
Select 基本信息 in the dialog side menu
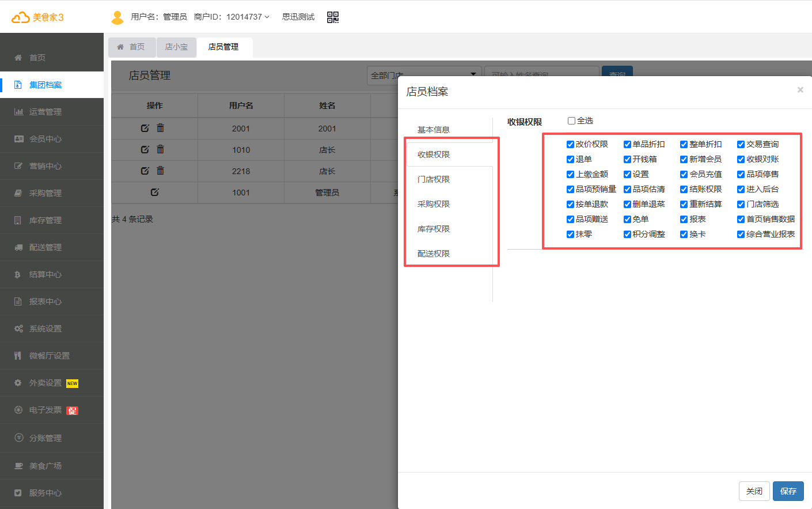click(x=434, y=130)
